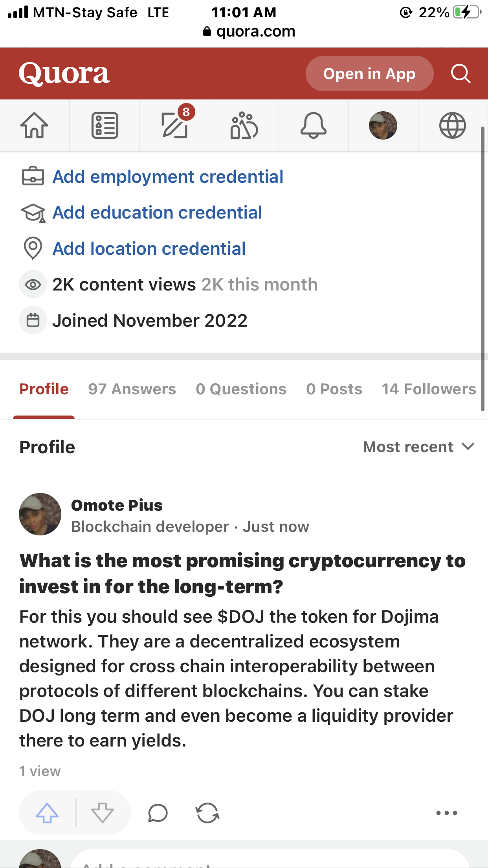488x868 pixels.
Task: Share the answer using the reshare icon
Action: tap(207, 813)
